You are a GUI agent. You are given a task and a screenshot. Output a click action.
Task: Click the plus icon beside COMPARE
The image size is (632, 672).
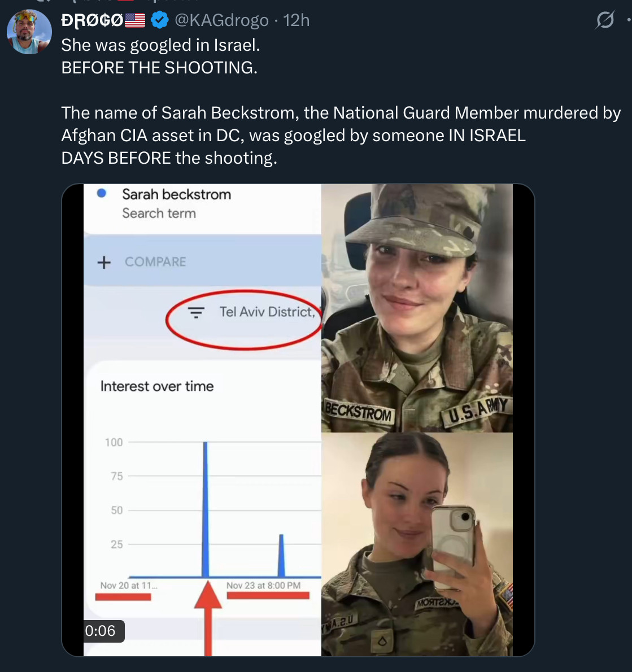point(104,262)
